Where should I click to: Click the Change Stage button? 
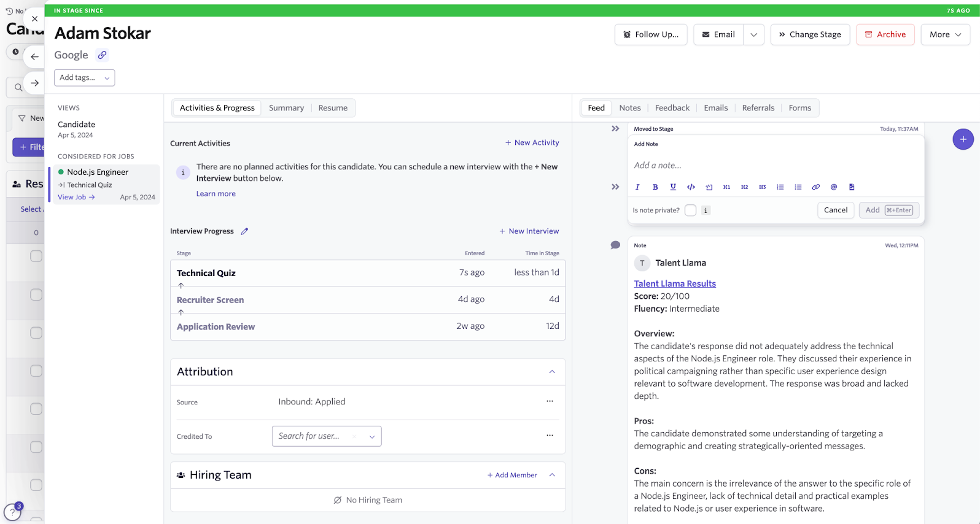click(x=810, y=35)
